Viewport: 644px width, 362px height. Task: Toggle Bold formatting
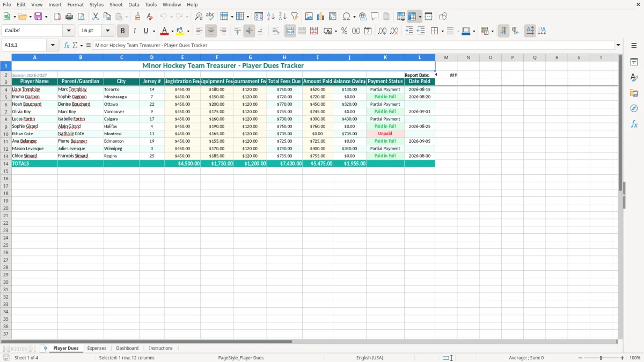click(x=122, y=31)
